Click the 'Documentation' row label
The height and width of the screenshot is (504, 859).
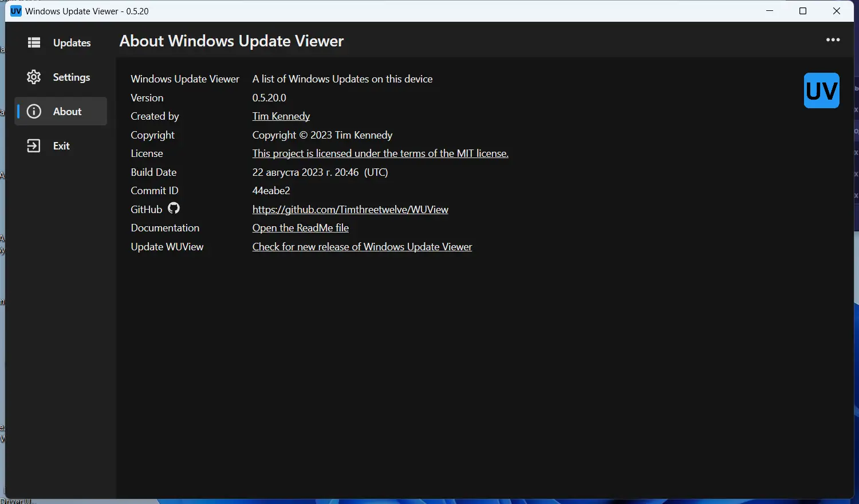pos(165,228)
